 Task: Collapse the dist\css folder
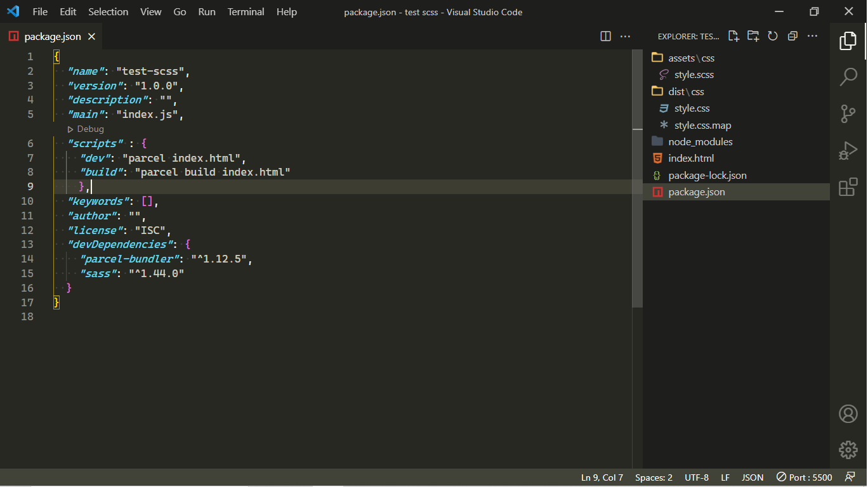tap(736, 92)
